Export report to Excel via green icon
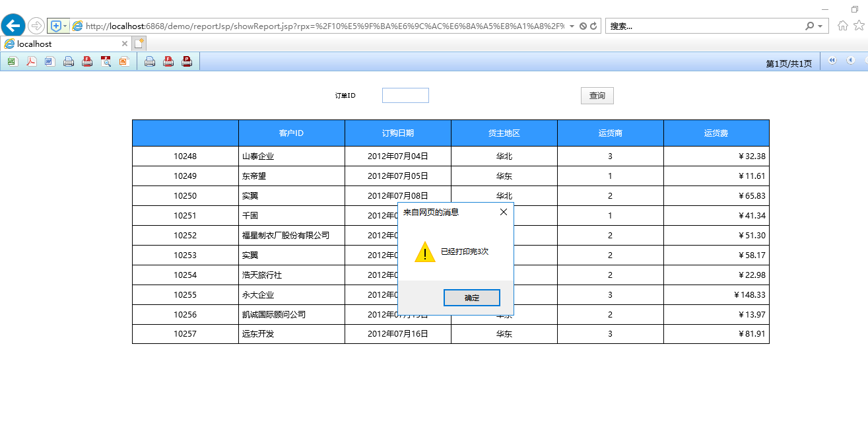Image resolution: width=868 pixels, height=437 pixels. 12,61
